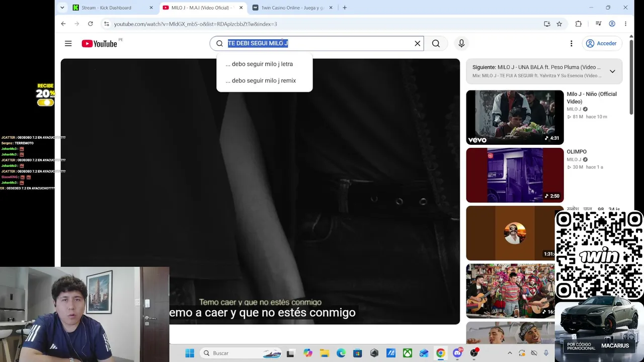
Task: Expand the Siguiente playlist chevron
Action: tap(612, 71)
